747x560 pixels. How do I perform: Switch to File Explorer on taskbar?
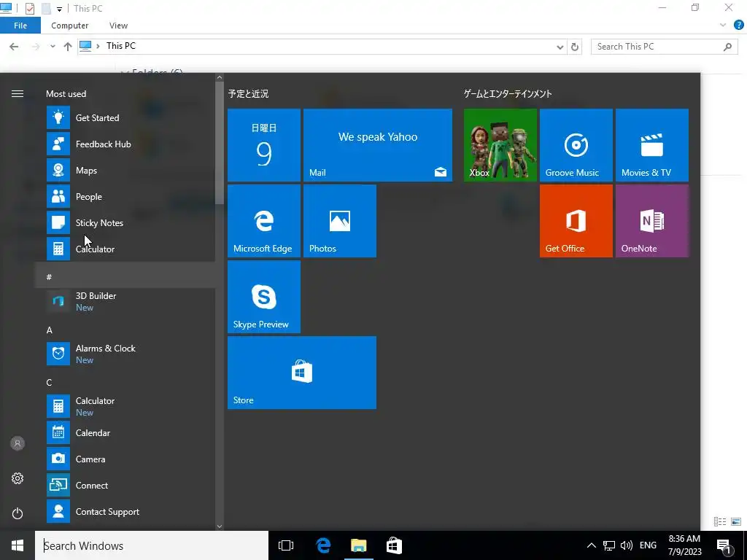coord(359,545)
